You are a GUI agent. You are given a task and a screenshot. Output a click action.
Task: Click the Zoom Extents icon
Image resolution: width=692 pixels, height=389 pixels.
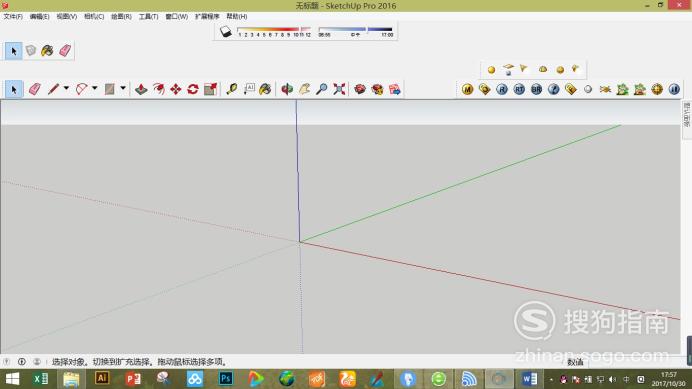(339, 89)
